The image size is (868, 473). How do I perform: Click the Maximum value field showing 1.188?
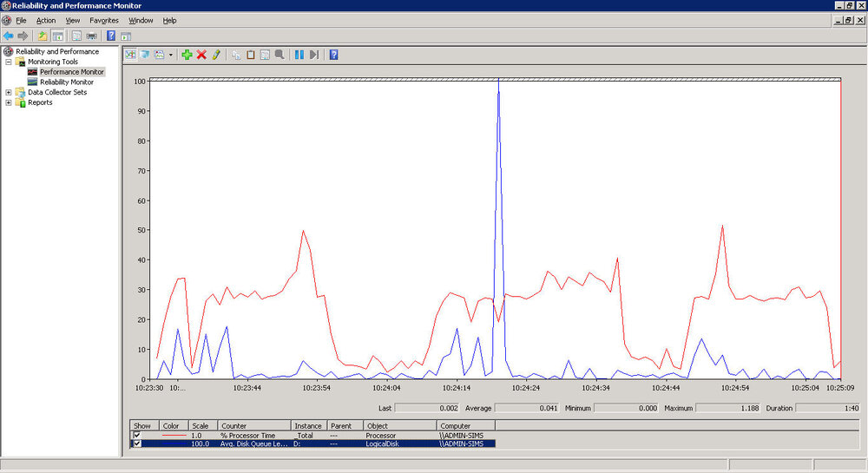[x=728, y=408]
